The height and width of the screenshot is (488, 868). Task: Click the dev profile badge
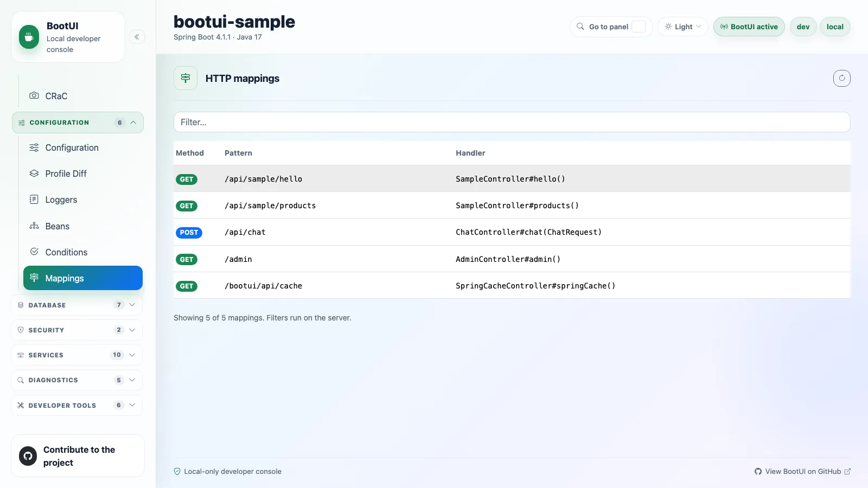(803, 27)
